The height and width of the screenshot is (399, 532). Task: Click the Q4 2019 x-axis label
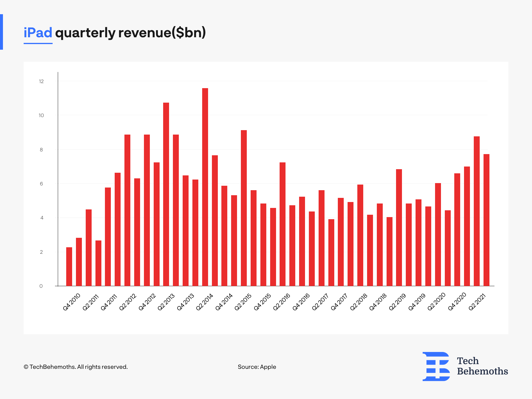tap(417, 302)
